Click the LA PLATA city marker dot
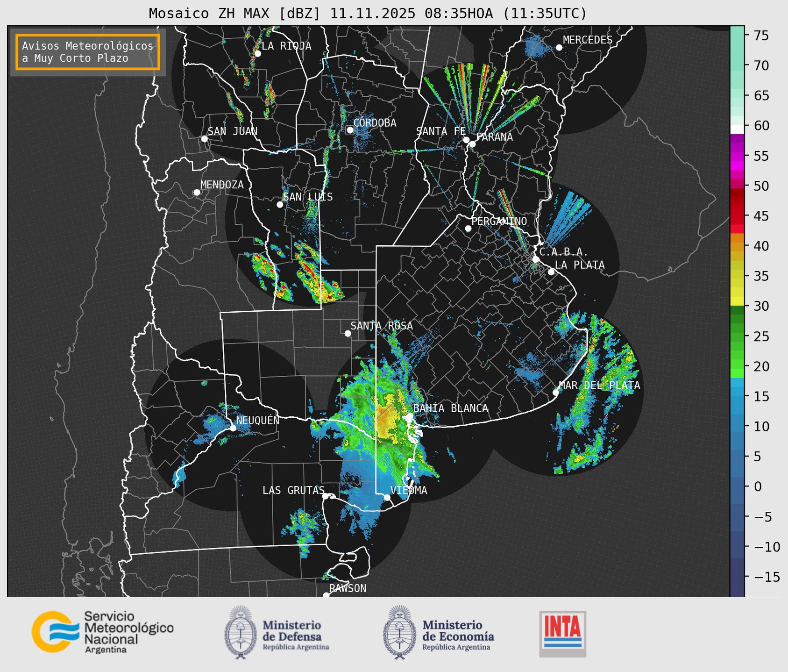Image resolution: width=788 pixels, height=672 pixels. point(551,272)
